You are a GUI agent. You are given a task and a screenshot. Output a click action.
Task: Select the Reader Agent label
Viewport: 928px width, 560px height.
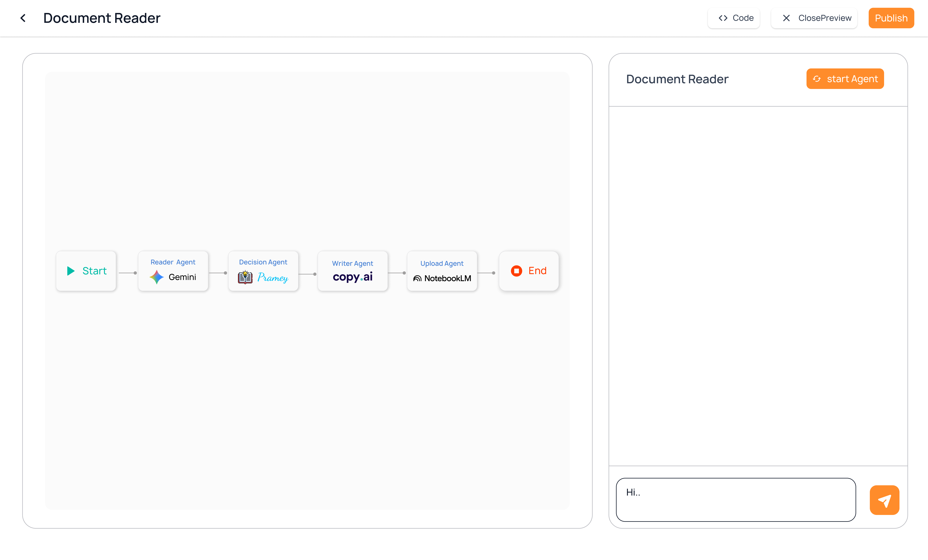173,262
